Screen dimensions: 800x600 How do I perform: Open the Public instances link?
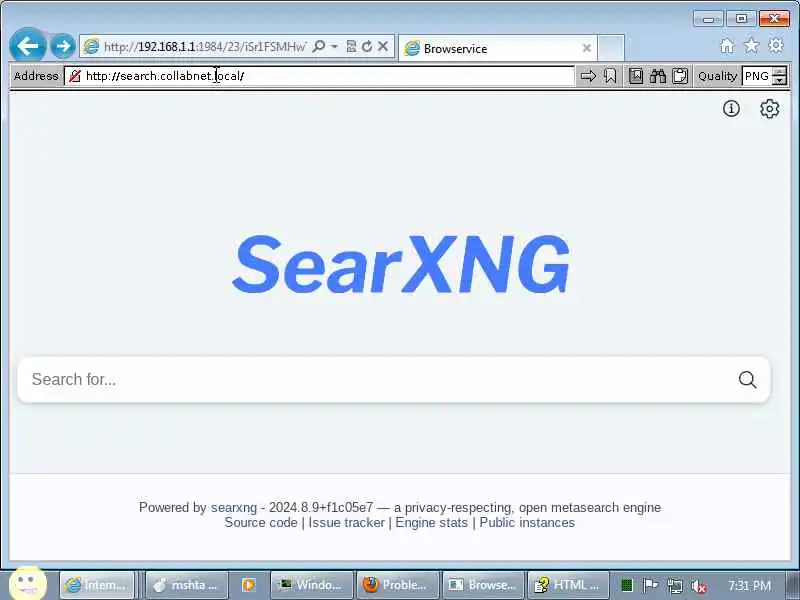tap(527, 522)
